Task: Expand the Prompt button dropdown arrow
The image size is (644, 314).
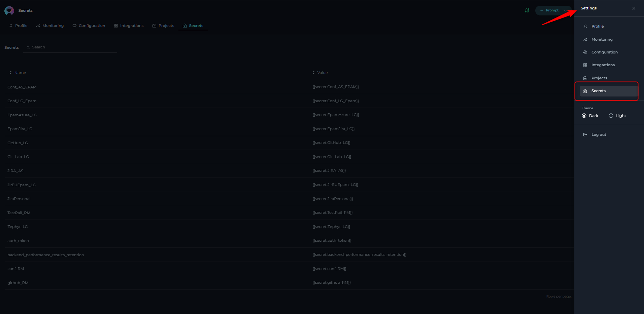Action: pos(565,10)
